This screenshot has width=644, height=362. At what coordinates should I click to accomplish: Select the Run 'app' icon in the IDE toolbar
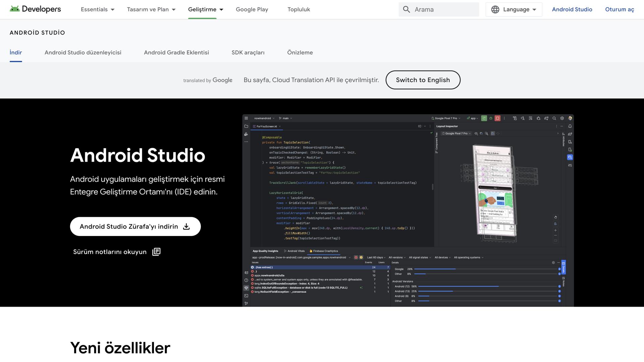click(x=484, y=118)
